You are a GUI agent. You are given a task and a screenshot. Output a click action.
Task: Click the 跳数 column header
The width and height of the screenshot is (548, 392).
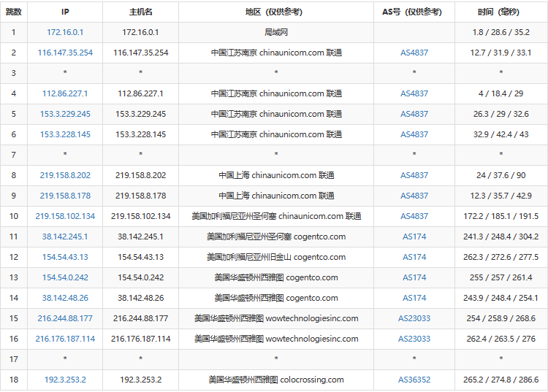click(x=13, y=12)
